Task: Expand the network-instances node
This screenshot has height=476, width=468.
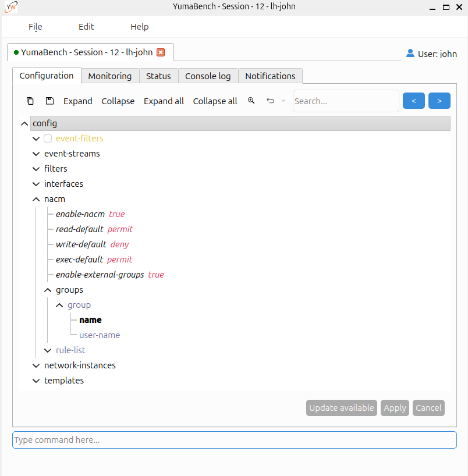Action: tap(36, 365)
